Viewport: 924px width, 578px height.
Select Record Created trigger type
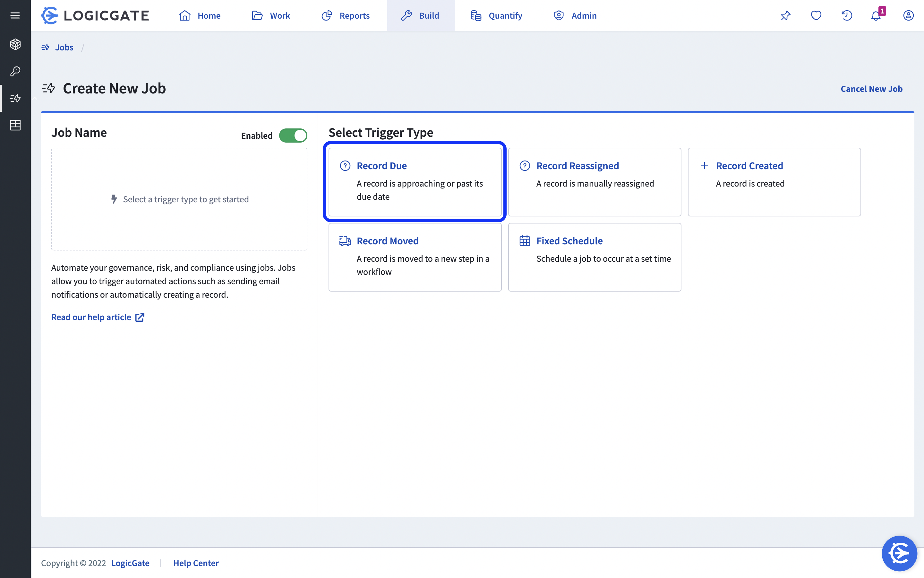point(774,182)
